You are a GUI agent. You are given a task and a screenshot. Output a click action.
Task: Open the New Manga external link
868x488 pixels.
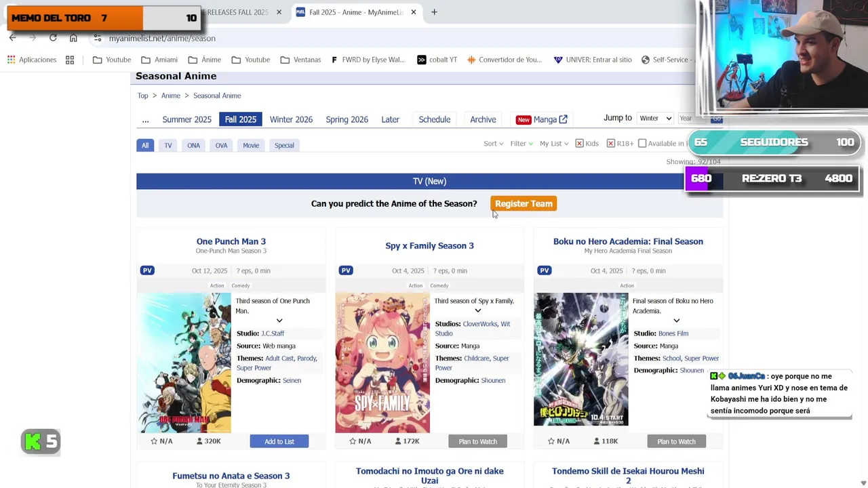542,119
